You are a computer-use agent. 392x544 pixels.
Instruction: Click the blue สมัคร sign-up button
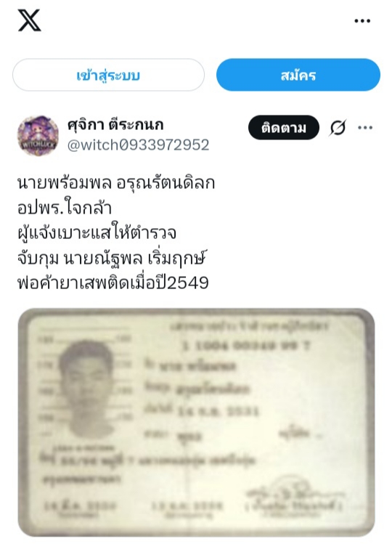(298, 75)
